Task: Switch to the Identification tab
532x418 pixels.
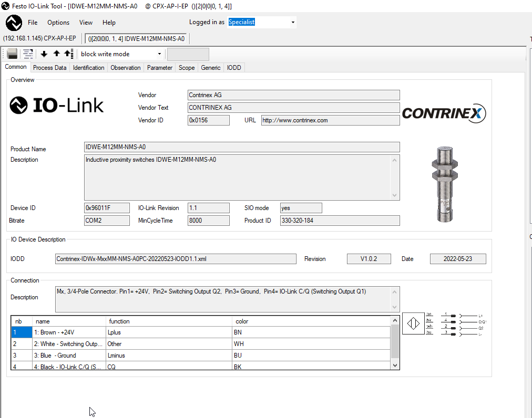Action: tap(88, 67)
